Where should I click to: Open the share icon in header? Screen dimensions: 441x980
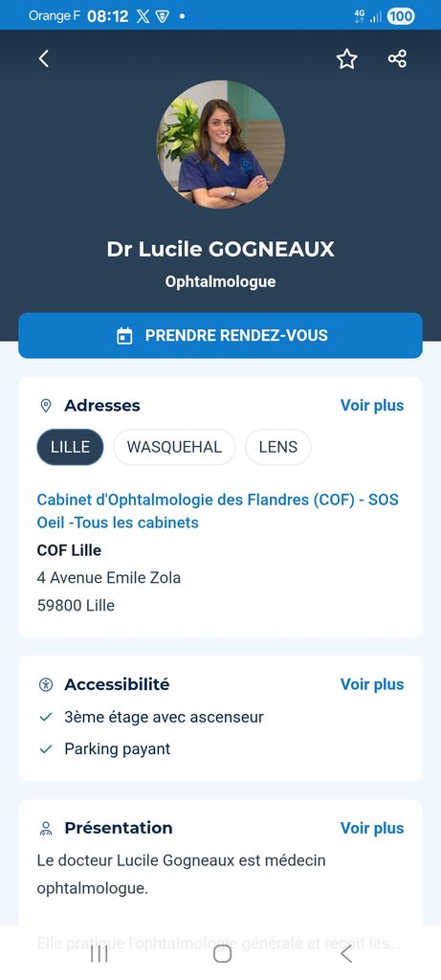click(x=397, y=59)
